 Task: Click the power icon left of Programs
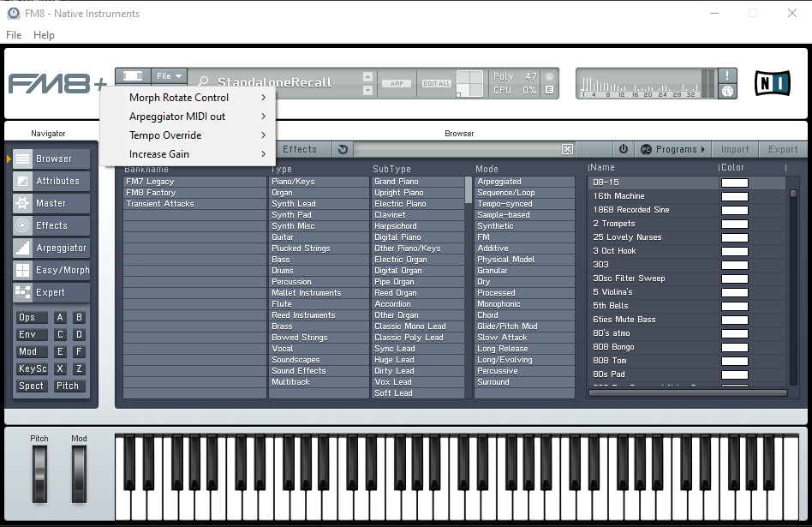(624, 149)
